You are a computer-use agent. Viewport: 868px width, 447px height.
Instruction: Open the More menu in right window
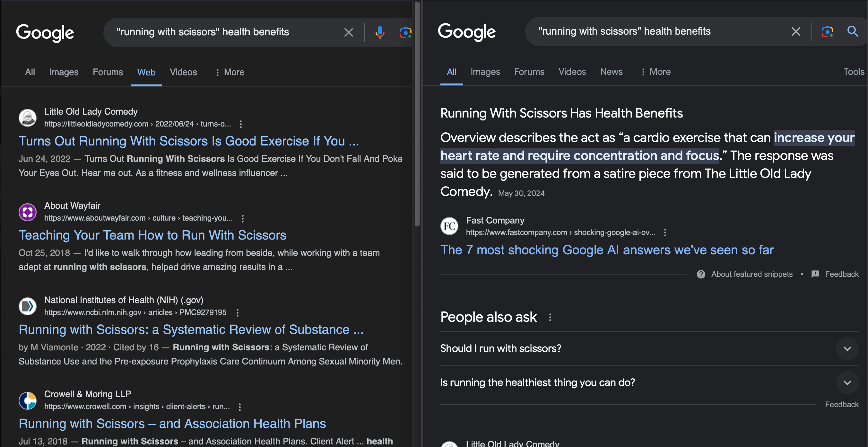click(x=656, y=72)
